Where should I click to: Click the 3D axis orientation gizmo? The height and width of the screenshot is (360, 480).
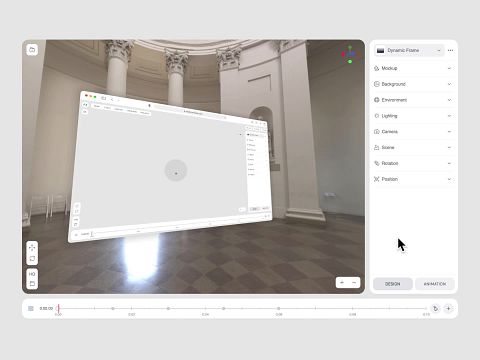coord(350,54)
